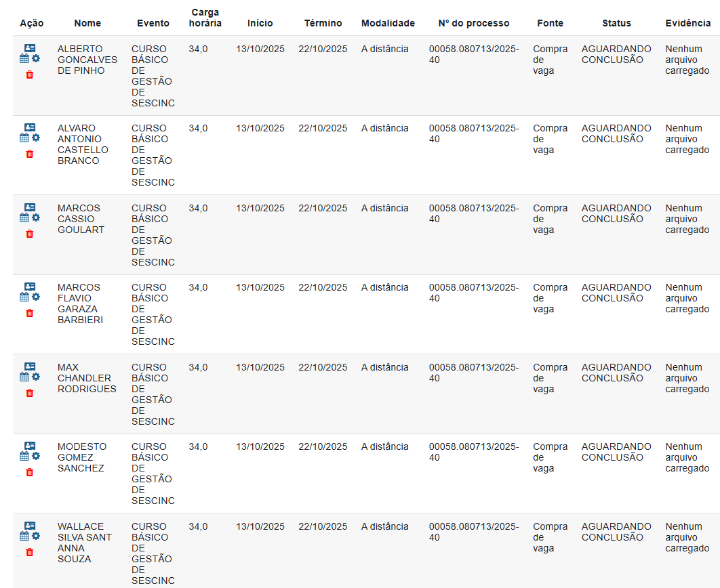720x588 pixels.
Task: Select process number in Modesto Gomez Sanchez row
Action: pos(473,452)
